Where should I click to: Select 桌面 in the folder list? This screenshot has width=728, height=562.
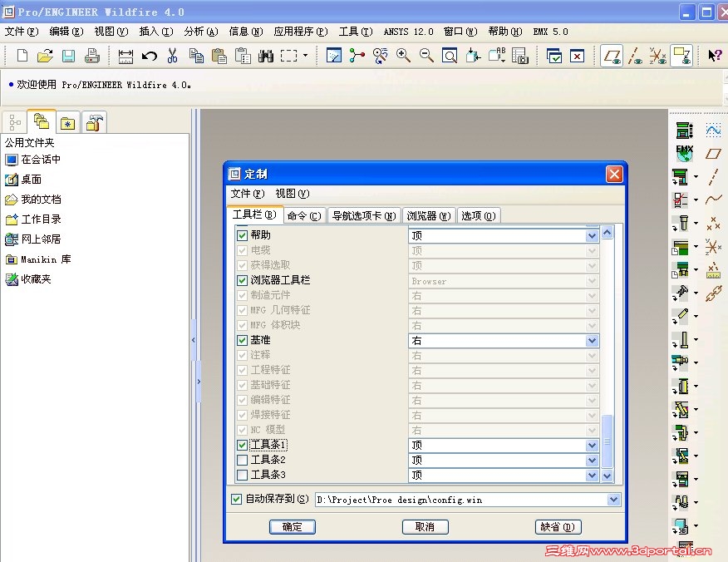(31, 180)
